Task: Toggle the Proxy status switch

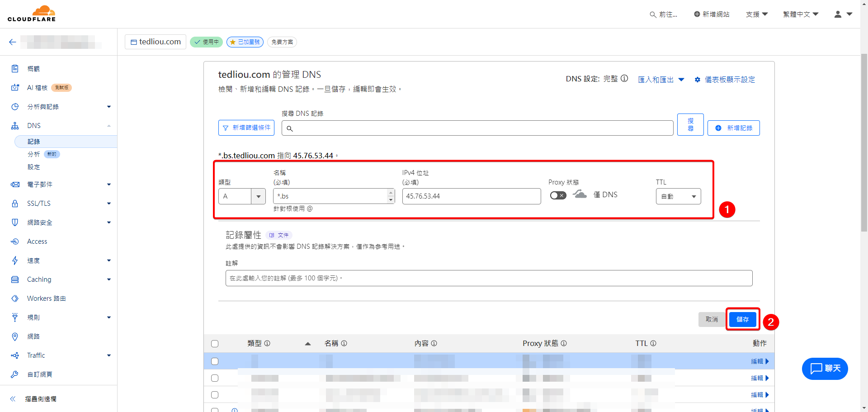Action: click(x=558, y=195)
